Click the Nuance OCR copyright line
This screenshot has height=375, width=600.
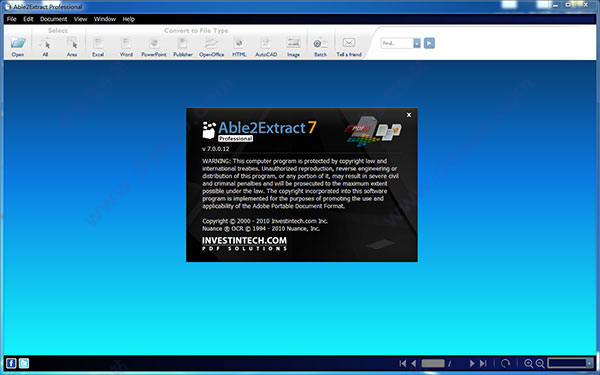pos(261,228)
